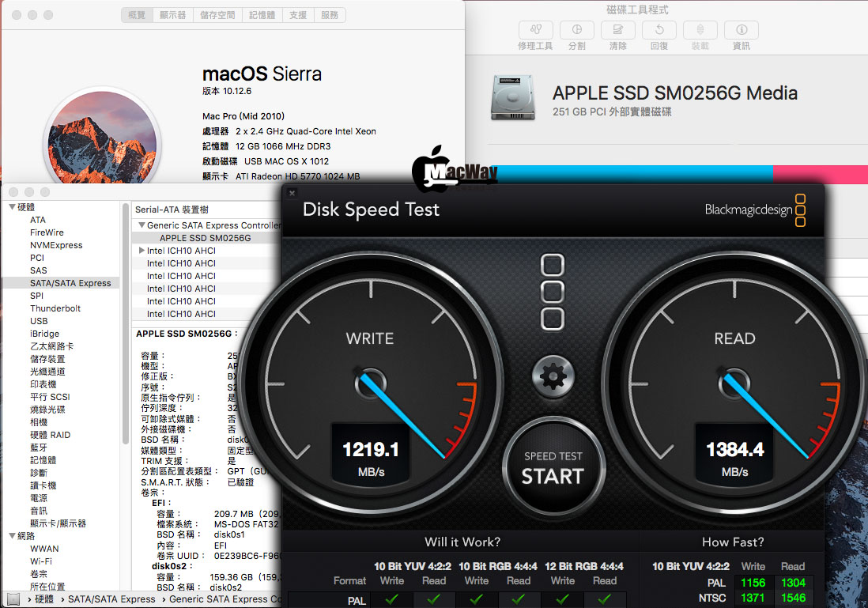Switch to the Storage (儲存空間) tab

click(217, 15)
